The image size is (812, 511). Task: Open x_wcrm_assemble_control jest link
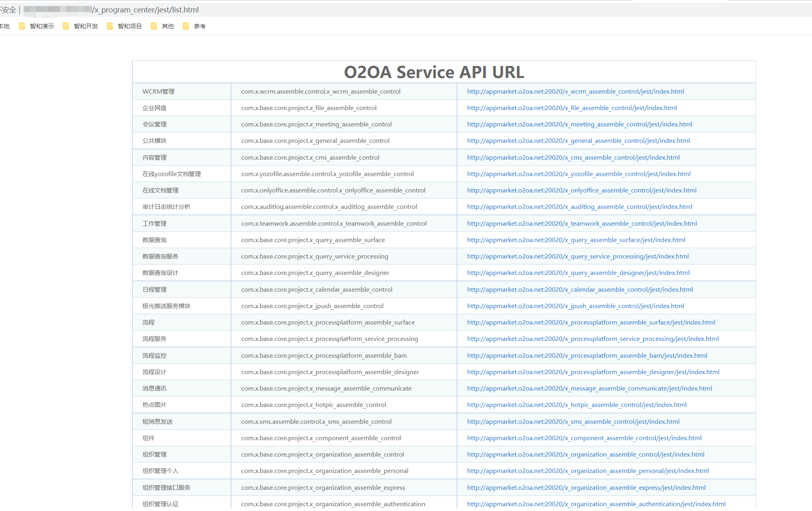click(x=575, y=91)
